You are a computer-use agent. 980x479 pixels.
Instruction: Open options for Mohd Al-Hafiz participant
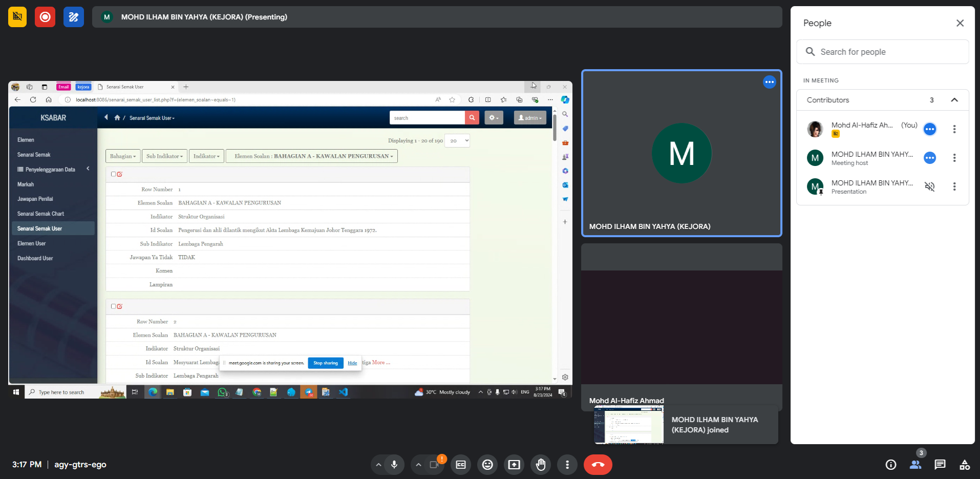954,129
